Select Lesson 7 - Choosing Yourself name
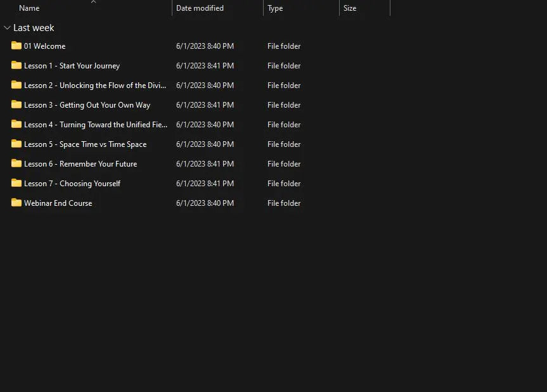The width and height of the screenshot is (547, 392). pyautogui.click(x=72, y=184)
